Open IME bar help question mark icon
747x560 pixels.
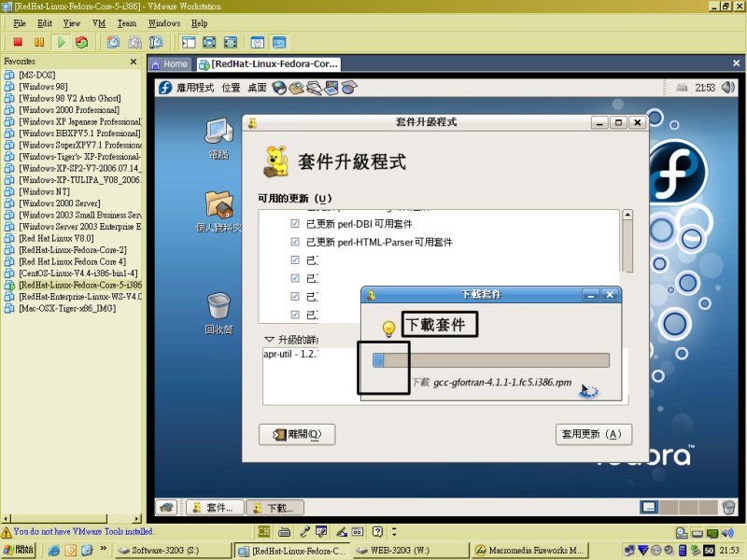pyautogui.click(x=377, y=532)
